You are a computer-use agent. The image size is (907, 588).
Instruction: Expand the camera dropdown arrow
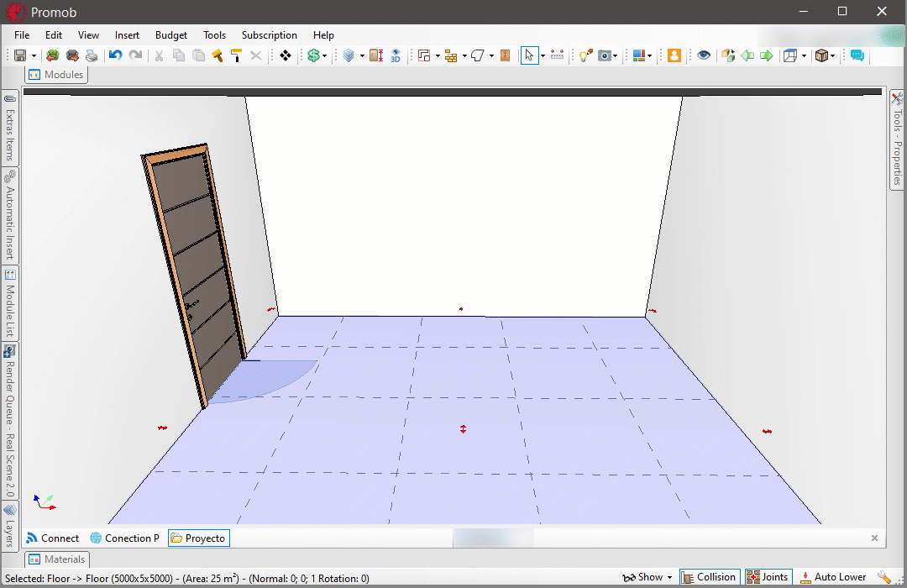(615, 56)
